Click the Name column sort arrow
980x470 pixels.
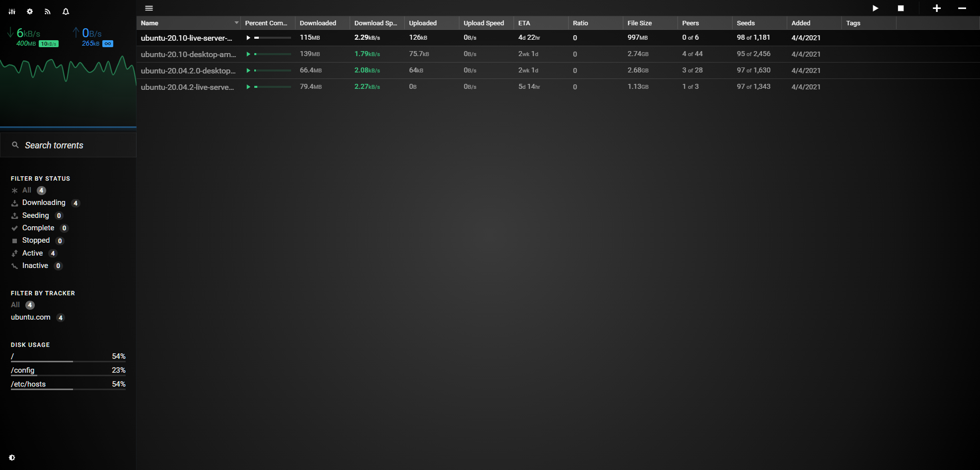pos(236,23)
